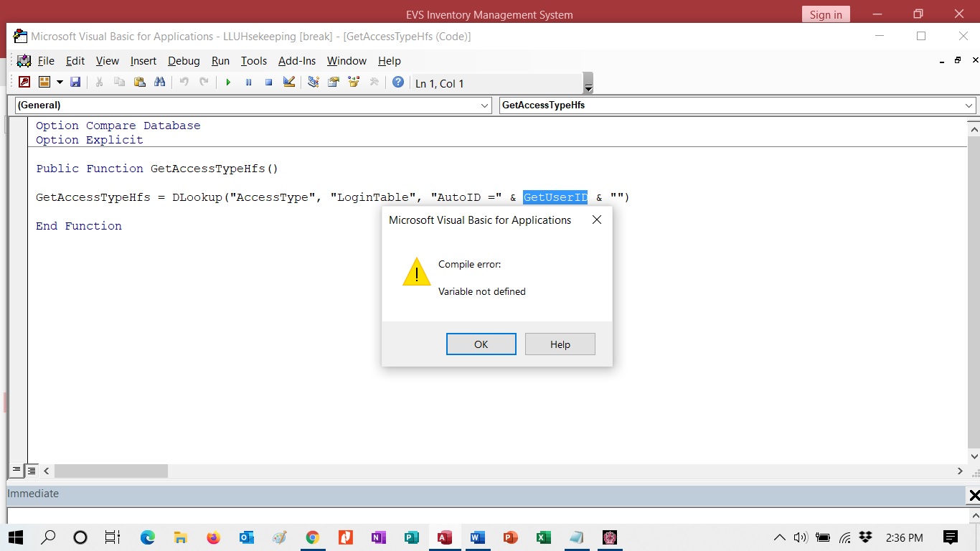Click the Break pause icon

point(248,83)
